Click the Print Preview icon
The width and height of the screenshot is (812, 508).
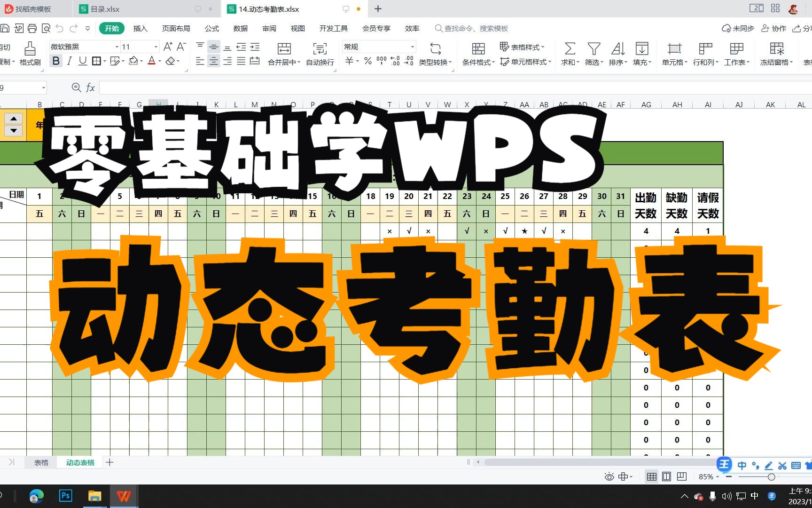click(46, 29)
